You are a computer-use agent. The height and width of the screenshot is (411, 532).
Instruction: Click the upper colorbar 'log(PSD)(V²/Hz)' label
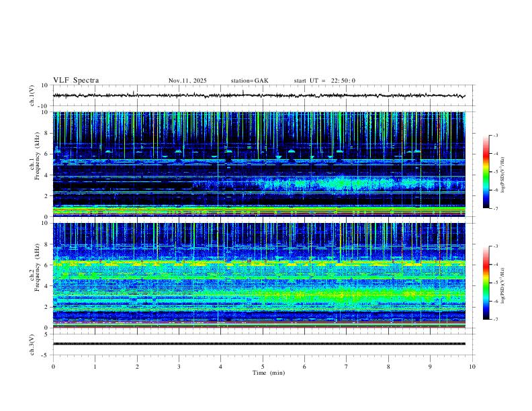(502, 175)
